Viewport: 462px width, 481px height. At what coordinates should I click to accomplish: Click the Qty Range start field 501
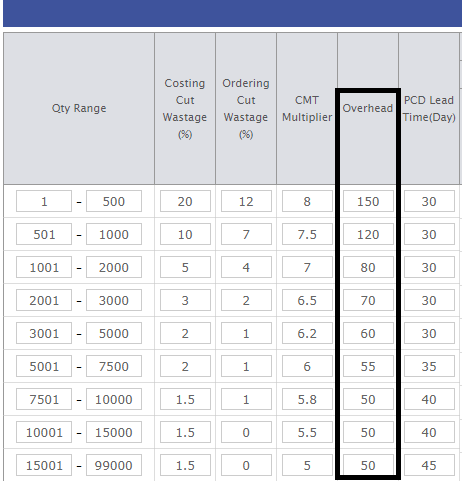(44, 234)
